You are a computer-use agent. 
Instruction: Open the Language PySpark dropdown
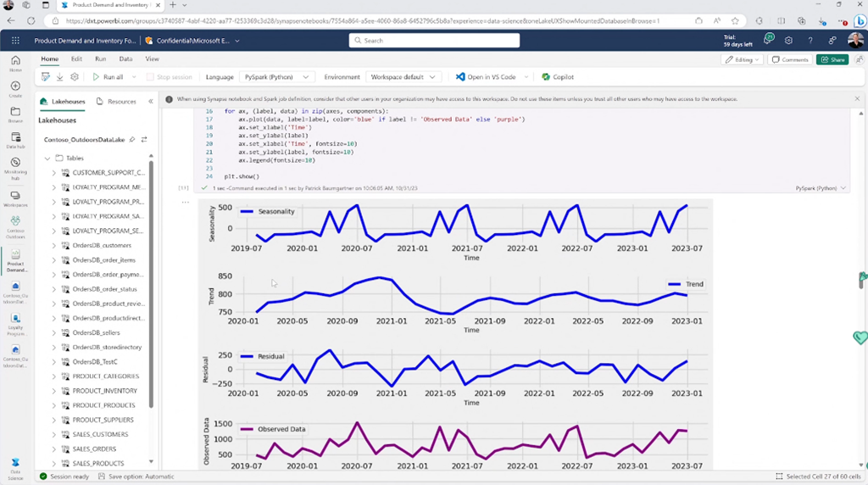click(275, 77)
